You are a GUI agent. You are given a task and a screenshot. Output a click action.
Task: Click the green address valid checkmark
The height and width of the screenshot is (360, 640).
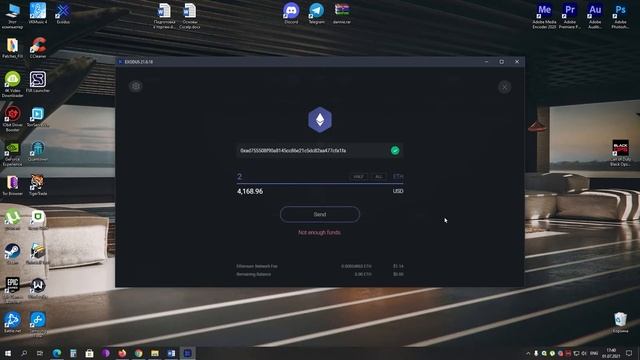click(395, 151)
